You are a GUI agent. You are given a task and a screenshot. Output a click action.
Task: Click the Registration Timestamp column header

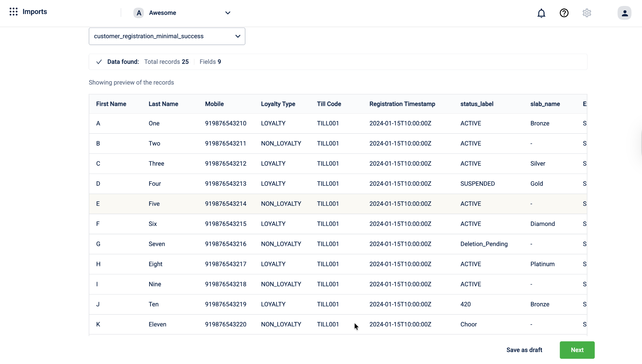(402, 104)
